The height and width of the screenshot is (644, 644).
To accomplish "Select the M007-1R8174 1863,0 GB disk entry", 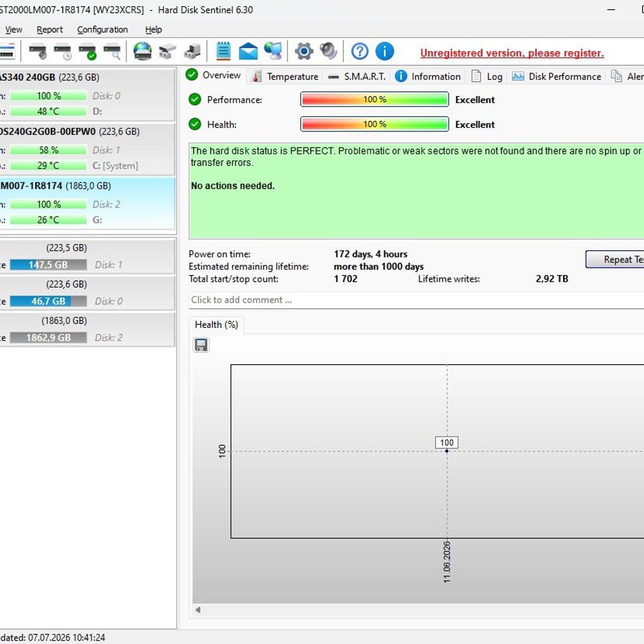I will 87,203.
